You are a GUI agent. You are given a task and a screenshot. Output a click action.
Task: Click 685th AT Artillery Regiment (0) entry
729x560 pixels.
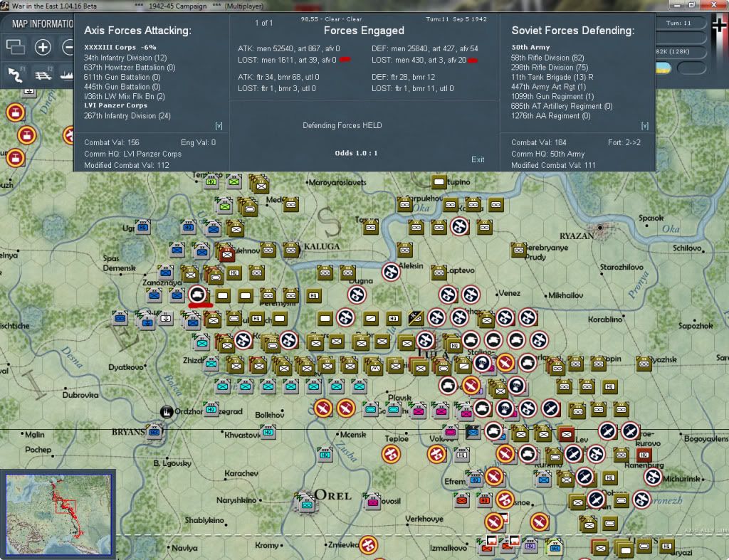pyautogui.click(x=562, y=107)
